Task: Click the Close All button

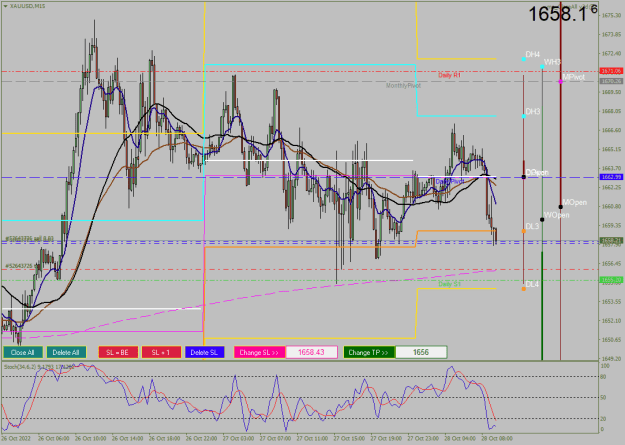Action: pos(22,352)
